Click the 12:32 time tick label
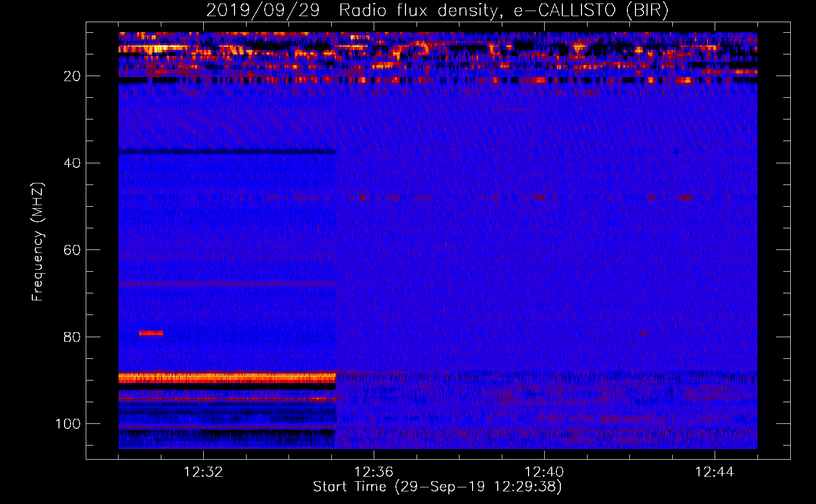Screen dimensions: 816x504 point(203,472)
